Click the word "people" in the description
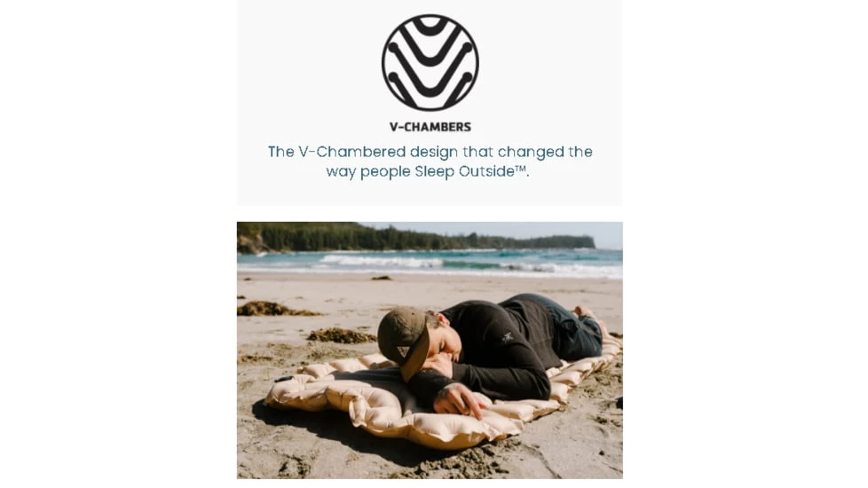The height and width of the screenshot is (488, 868). point(385,171)
